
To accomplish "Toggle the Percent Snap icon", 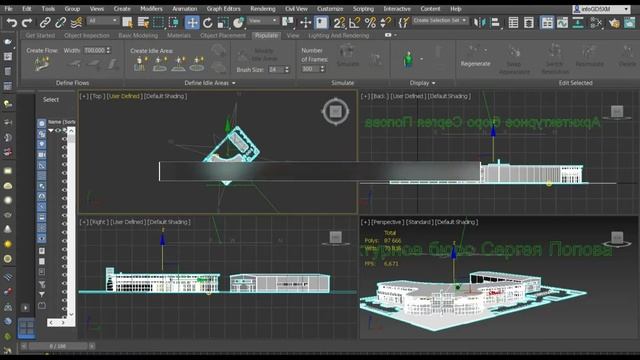I will (x=370, y=22).
